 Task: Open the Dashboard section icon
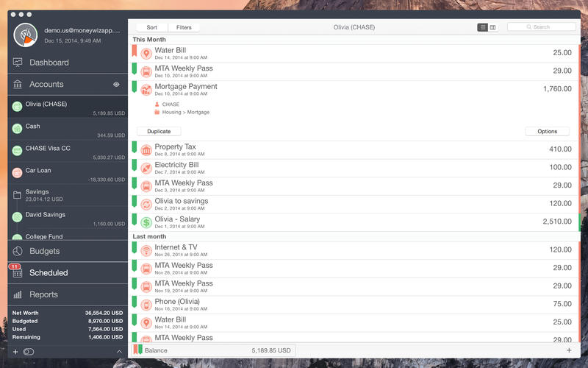tap(18, 63)
